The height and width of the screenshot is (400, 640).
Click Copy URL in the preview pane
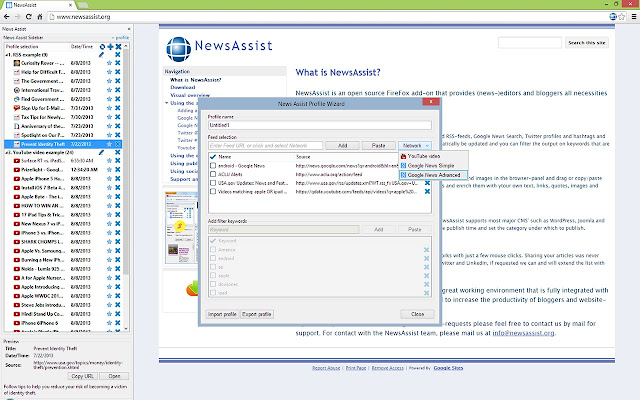(82, 376)
